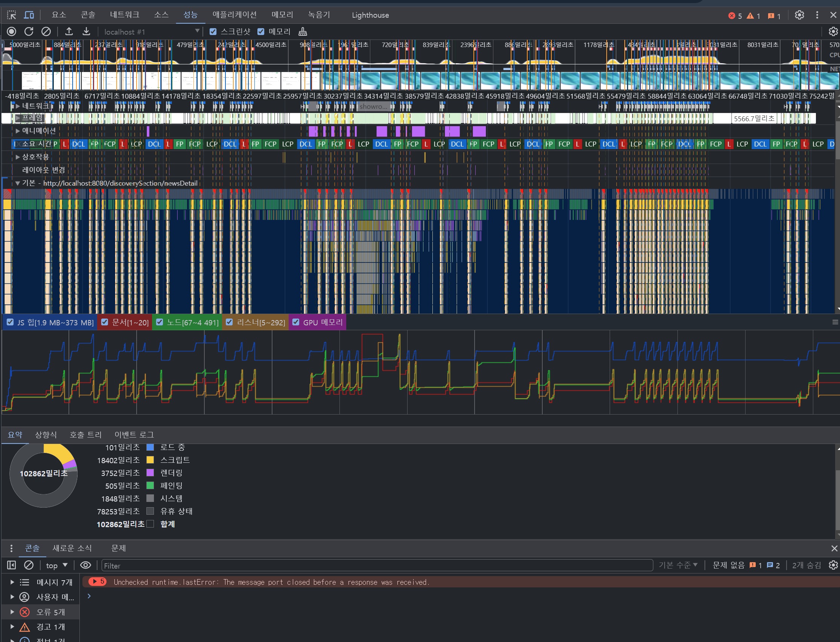This screenshot has height=642, width=840.
Task: Open the top context dropdown
Action: (56, 565)
